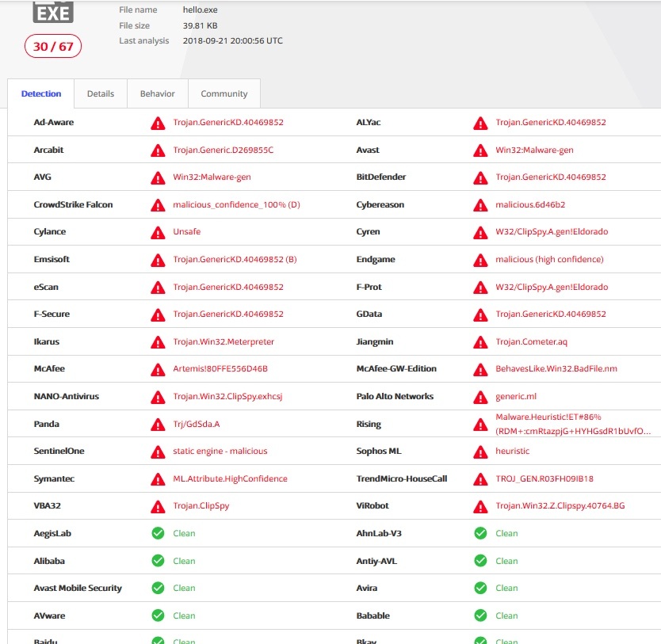
Task: Click the BitDefender warning triangle
Action: (480, 177)
